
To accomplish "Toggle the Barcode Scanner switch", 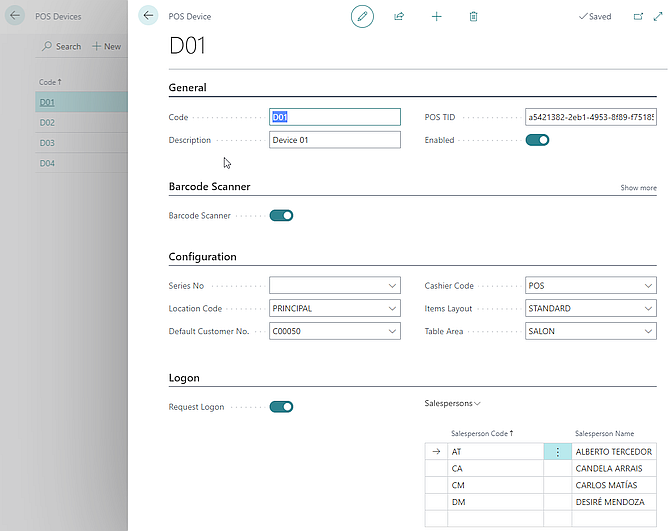I will [x=281, y=215].
